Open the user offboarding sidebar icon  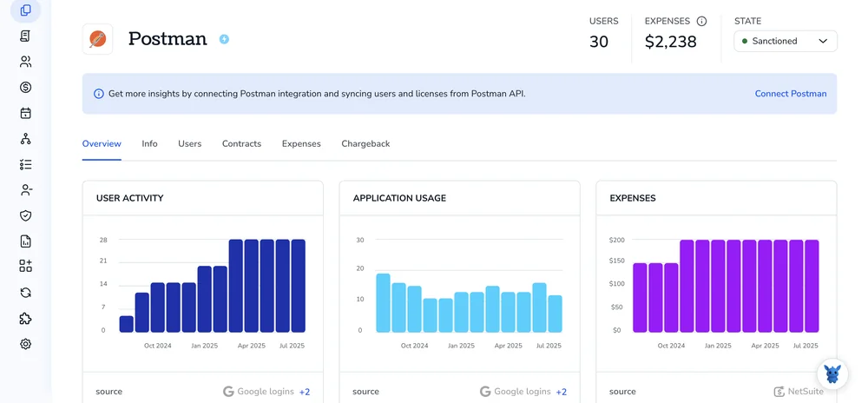[x=25, y=190]
